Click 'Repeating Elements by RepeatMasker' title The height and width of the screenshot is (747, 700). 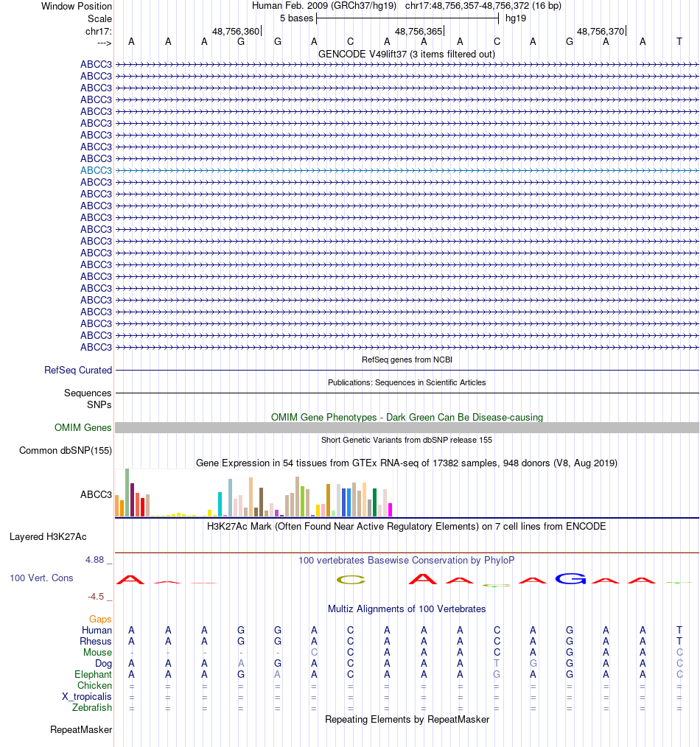407,719
